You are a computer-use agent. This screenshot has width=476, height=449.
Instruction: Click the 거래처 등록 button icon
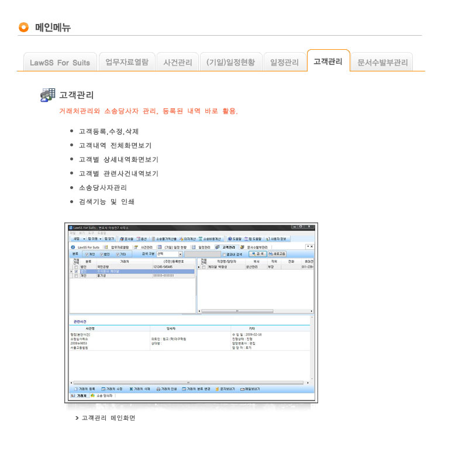(x=76, y=389)
